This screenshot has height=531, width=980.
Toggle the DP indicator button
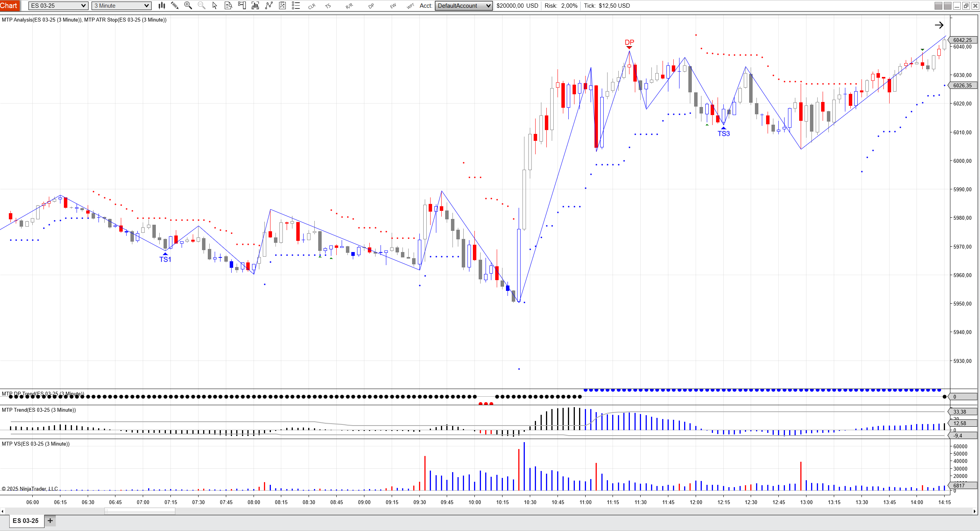(x=371, y=6)
